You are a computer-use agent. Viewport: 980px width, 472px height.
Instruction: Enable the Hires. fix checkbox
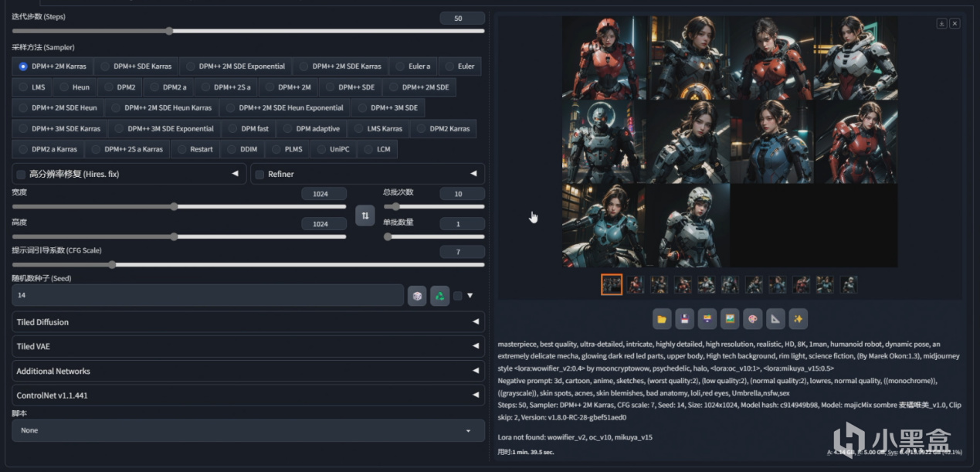coord(21,174)
